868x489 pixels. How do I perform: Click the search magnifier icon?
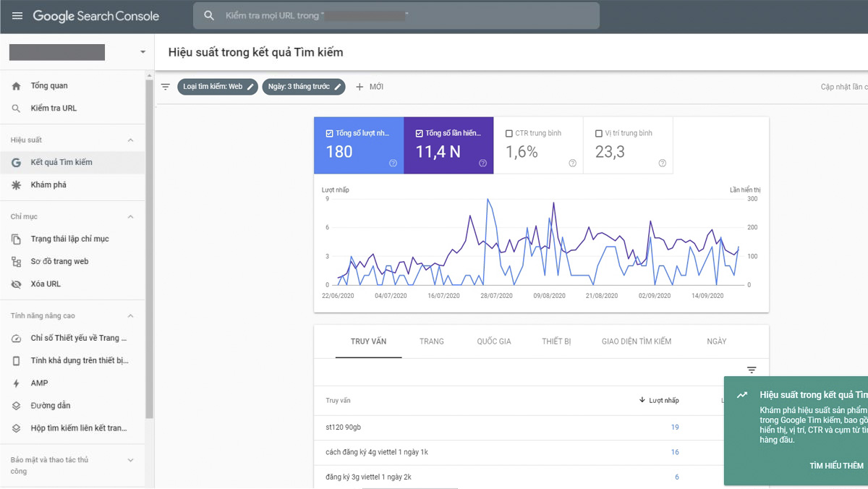209,15
